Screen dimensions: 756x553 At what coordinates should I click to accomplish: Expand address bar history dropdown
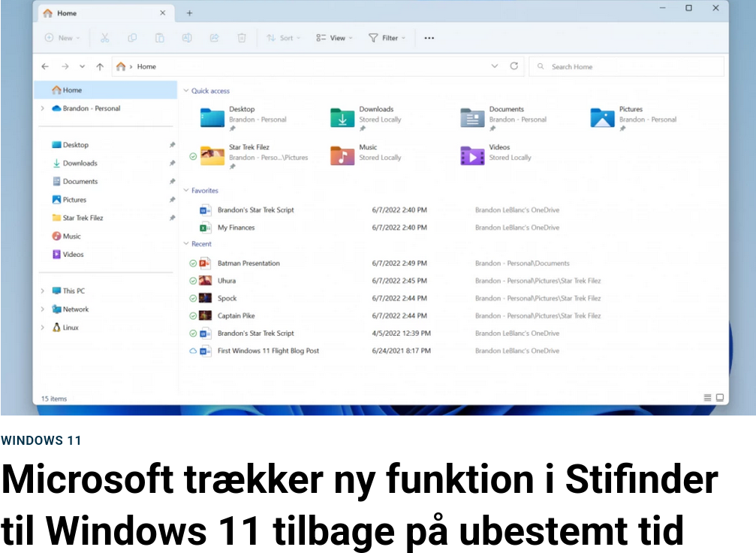(x=494, y=66)
